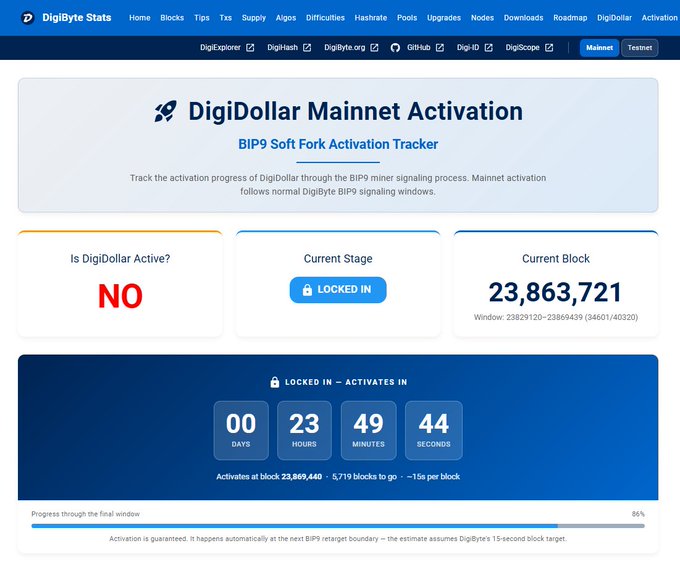Open the DigiHash link
The image size is (680, 567).
tap(282, 48)
